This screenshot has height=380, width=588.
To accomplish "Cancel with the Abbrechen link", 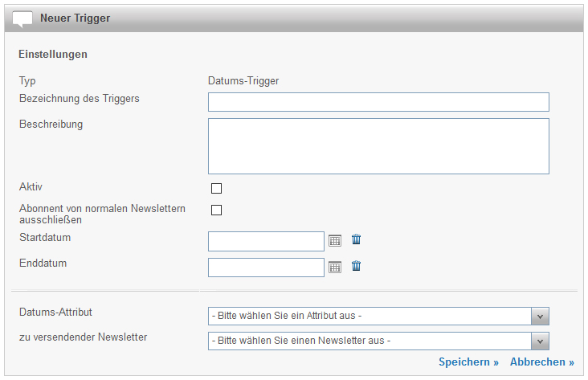I will pyautogui.click(x=541, y=362).
